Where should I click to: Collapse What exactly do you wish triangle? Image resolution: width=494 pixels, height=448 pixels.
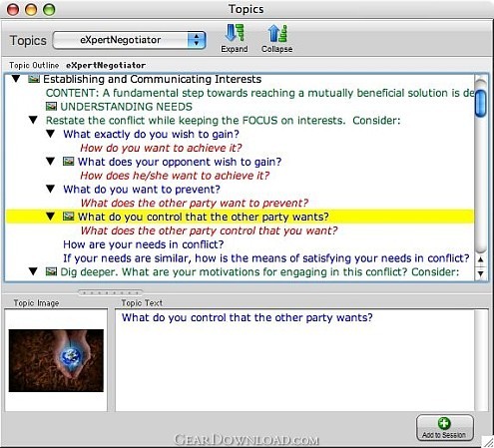click(x=50, y=134)
